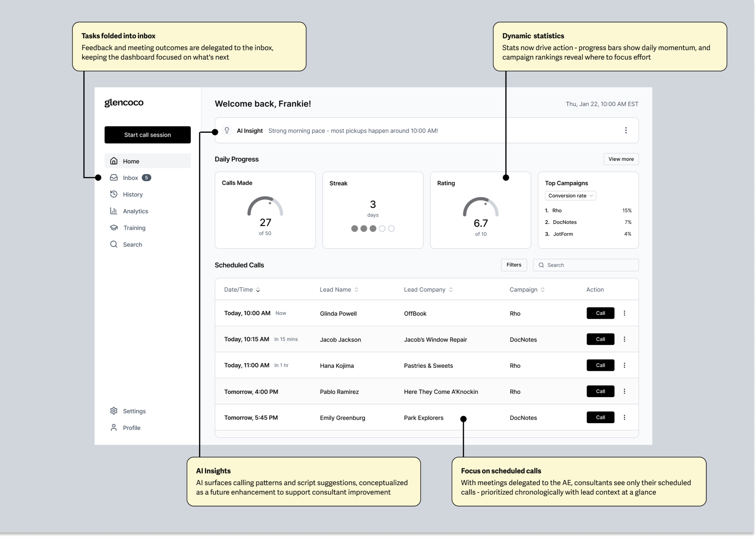
Task: Open the Inbox tray icon
Action: click(114, 177)
